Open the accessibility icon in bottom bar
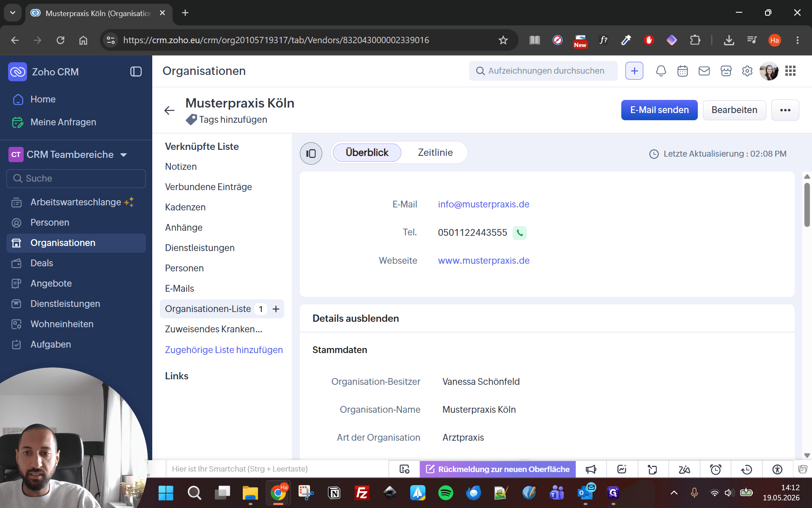812x508 pixels. coord(777,469)
